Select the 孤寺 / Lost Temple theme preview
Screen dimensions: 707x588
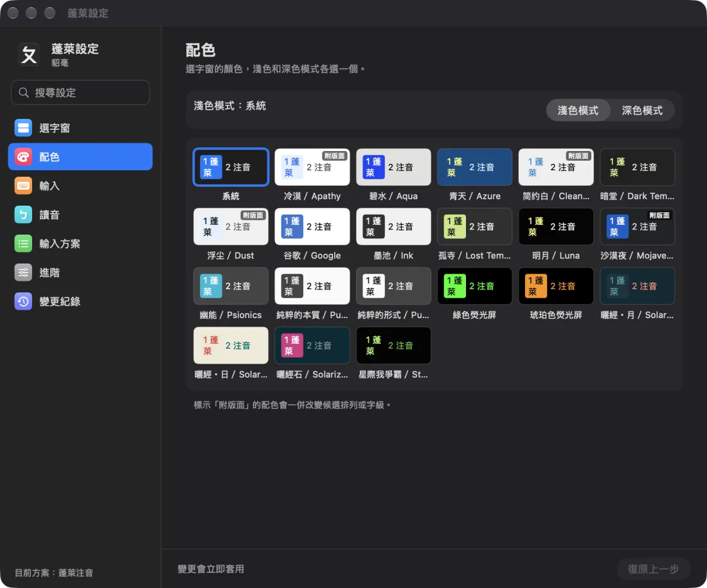pyautogui.click(x=475, y=226)
